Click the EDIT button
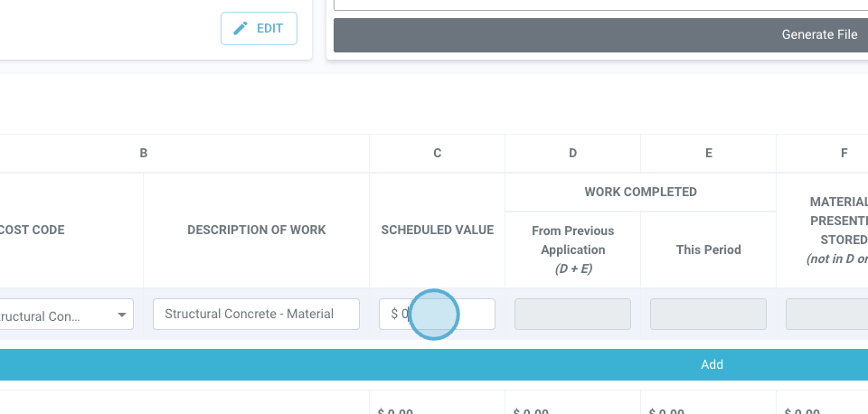This screenshot has width=868, height=414. point(259,28)
